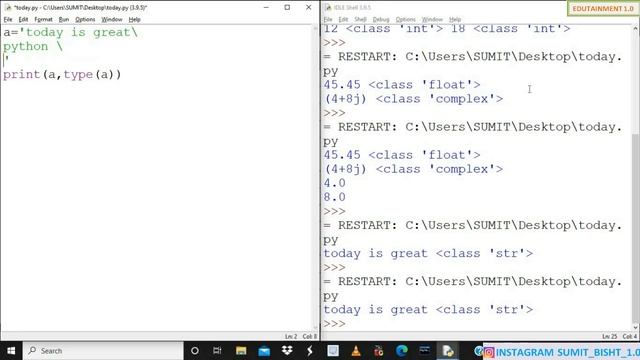Open Task View on taskbar
The width and height of the screenshot is (640, 360).
click(217, 351)
